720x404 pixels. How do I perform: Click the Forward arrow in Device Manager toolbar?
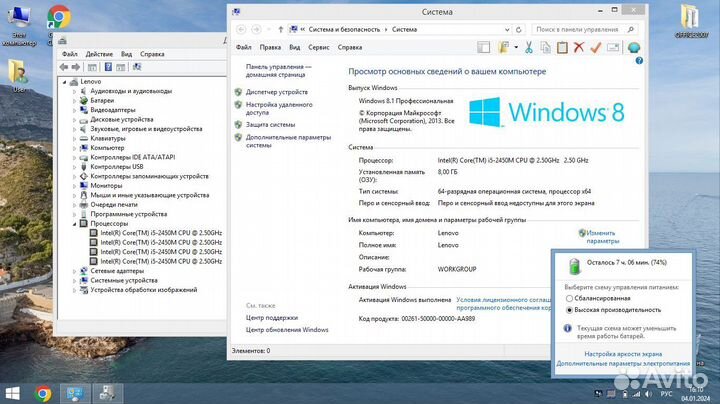[76, 67]
